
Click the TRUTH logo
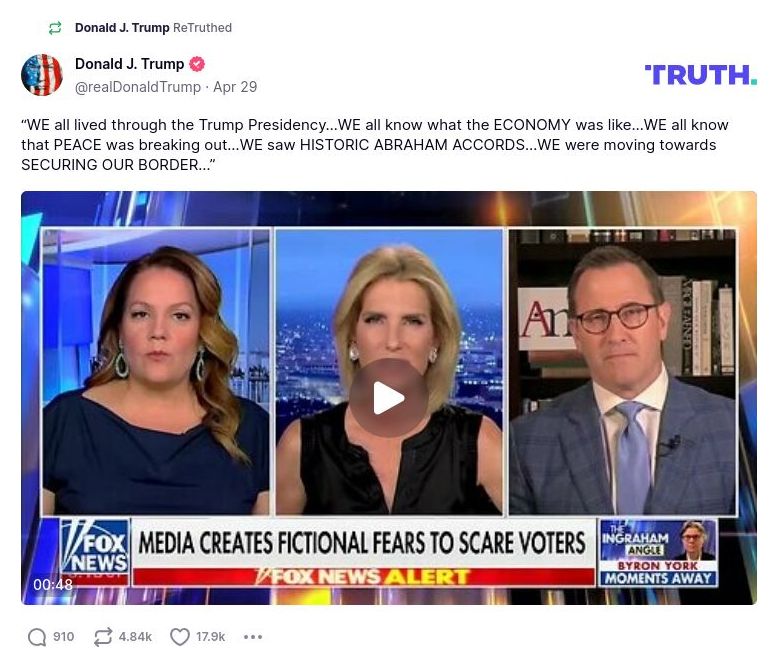[x=701, y=75]
